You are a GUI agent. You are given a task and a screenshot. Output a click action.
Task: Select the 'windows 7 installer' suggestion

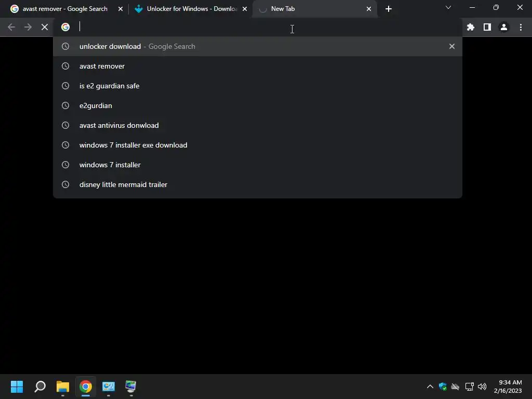pos(258,165)
